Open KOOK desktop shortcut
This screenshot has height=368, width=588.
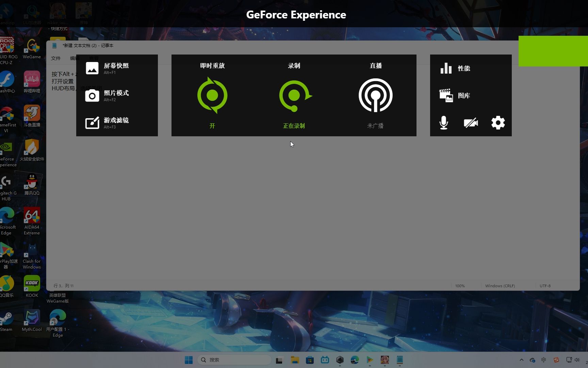point(32,286)
